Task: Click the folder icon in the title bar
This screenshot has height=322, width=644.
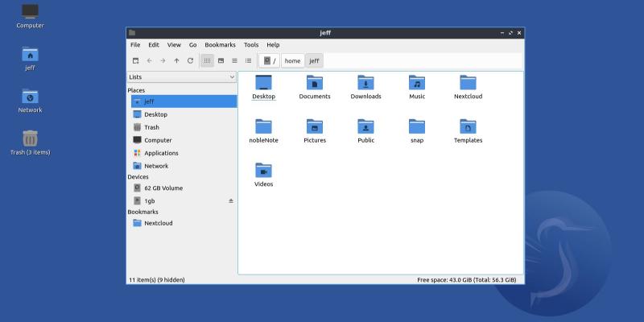Action: [132, 33]
